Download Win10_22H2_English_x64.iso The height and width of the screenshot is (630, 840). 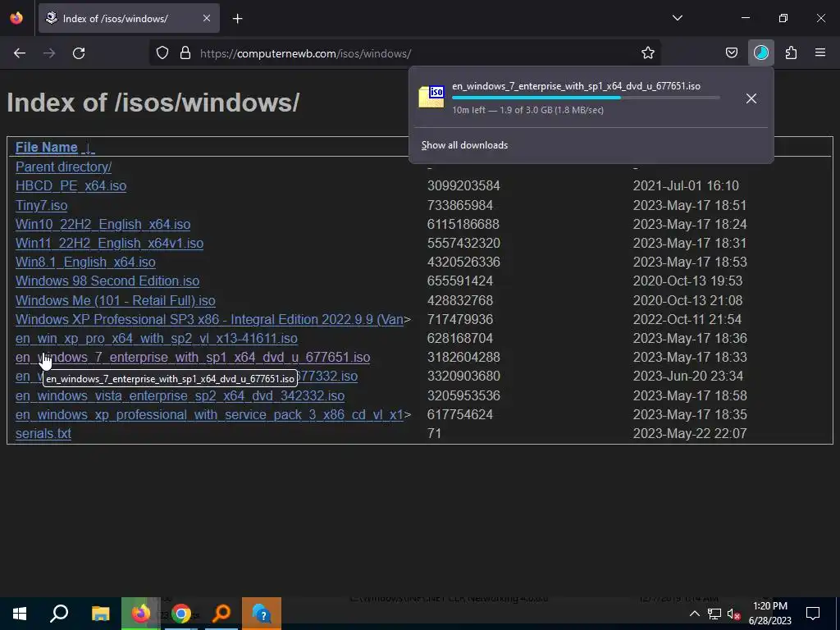tap(103, 225)
